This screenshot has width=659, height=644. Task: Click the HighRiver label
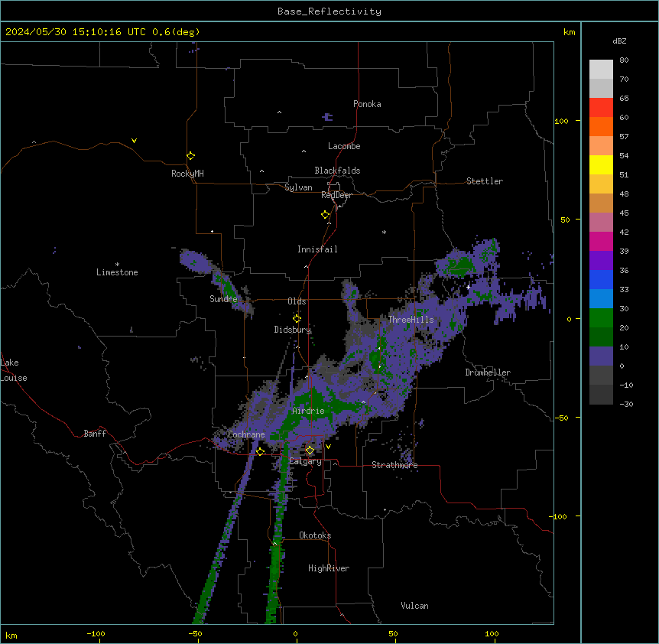tap(329, 568)
